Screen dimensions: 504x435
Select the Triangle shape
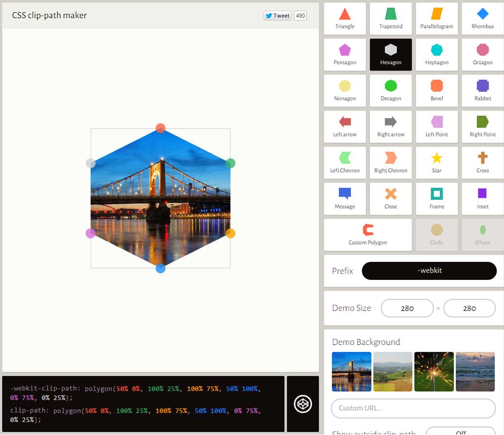click(x=345, y=18)
